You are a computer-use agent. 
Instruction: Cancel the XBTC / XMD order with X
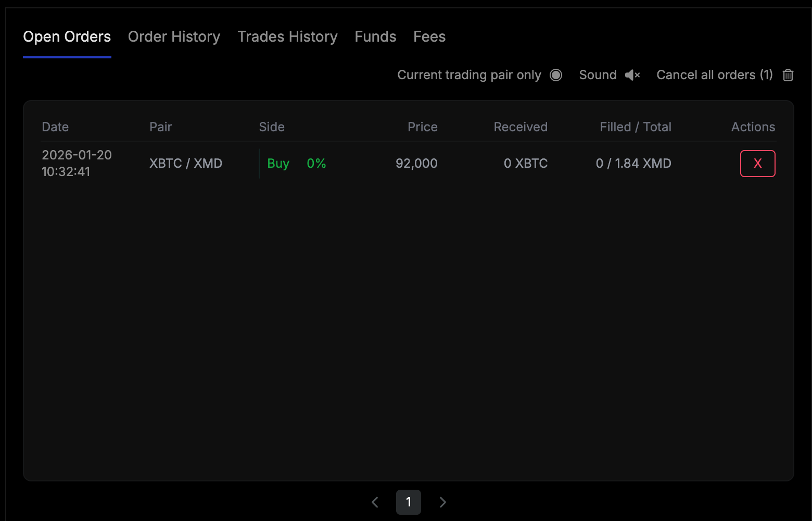(757, 164)
